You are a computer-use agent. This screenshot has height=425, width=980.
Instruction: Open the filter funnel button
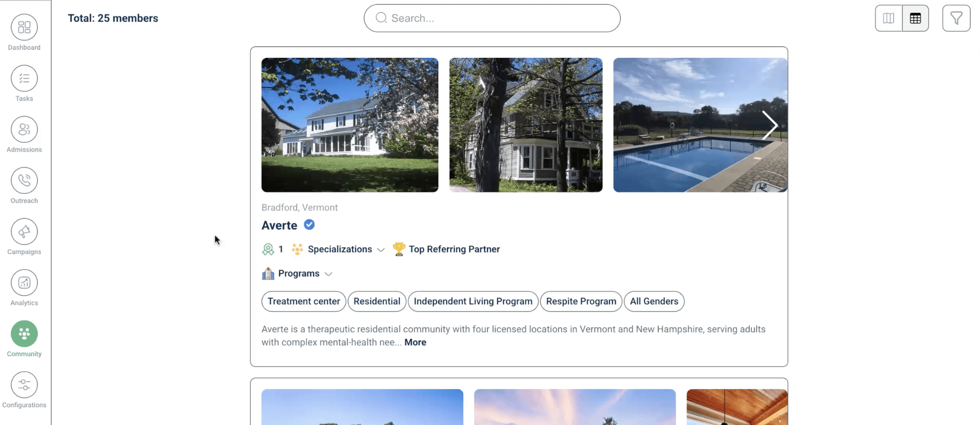click(956, 18)
